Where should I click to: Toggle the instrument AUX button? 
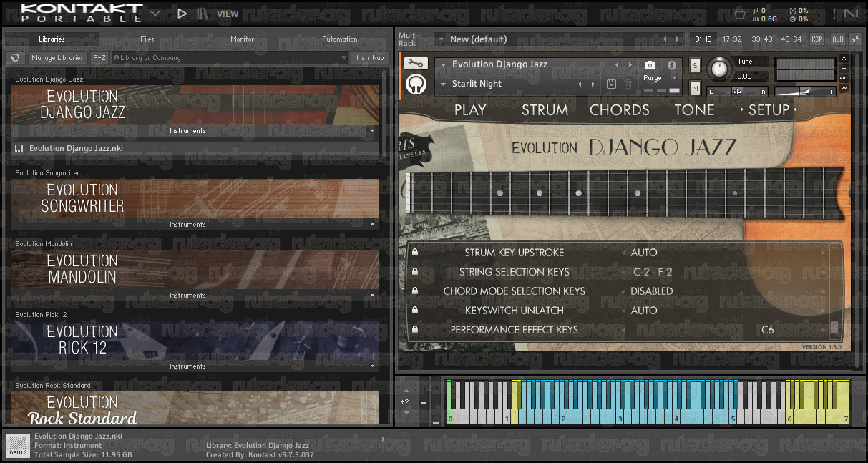pos(844,77)
